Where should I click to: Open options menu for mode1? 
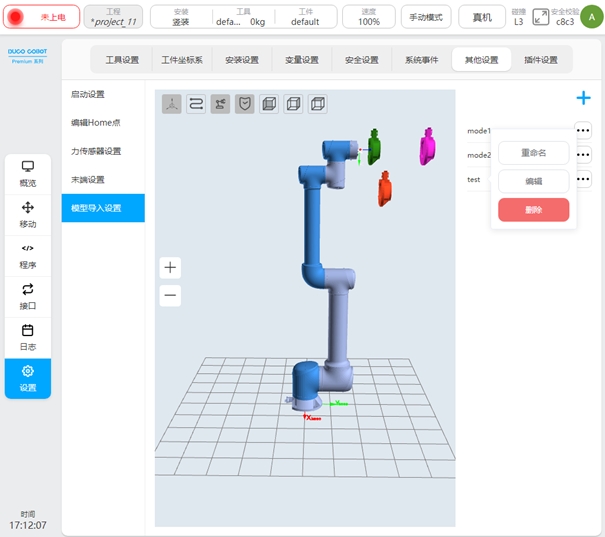584,130
